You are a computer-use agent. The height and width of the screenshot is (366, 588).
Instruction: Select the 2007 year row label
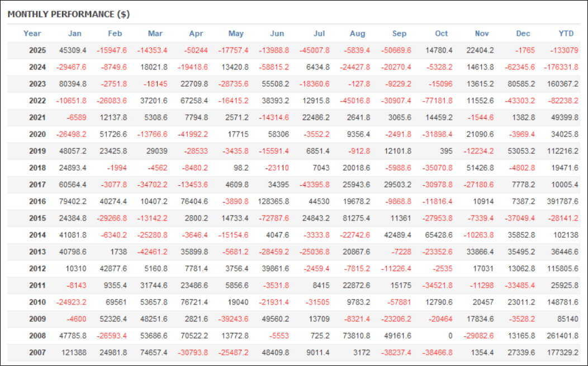(37, 353)
